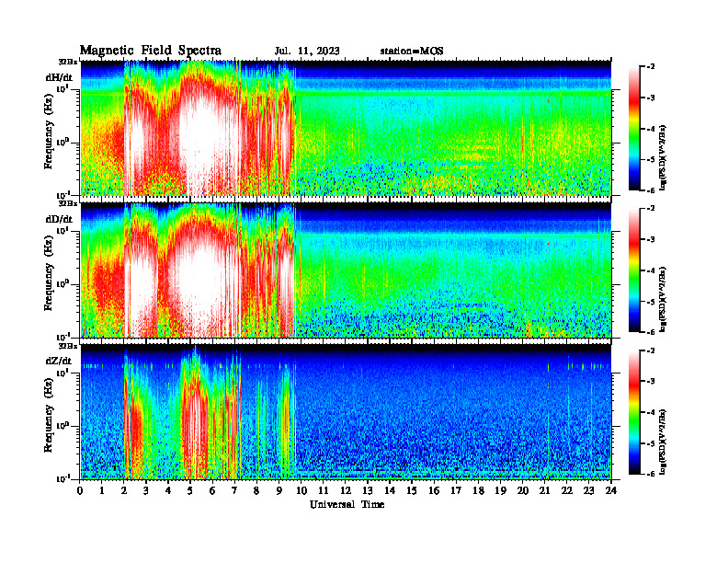This screenshot has height=563, width=728.
Task: Click the "dD/dt" panel label
Action: [x=59, y=219]
